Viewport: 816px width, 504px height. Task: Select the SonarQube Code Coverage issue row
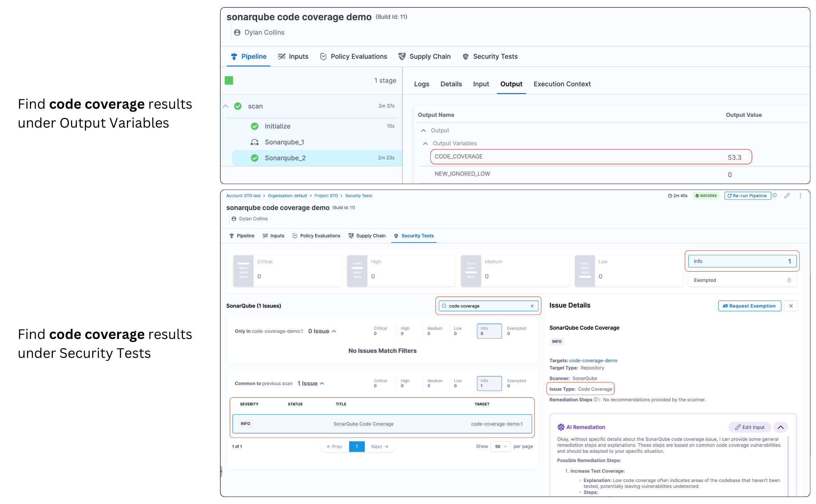[x=382, y=424]
